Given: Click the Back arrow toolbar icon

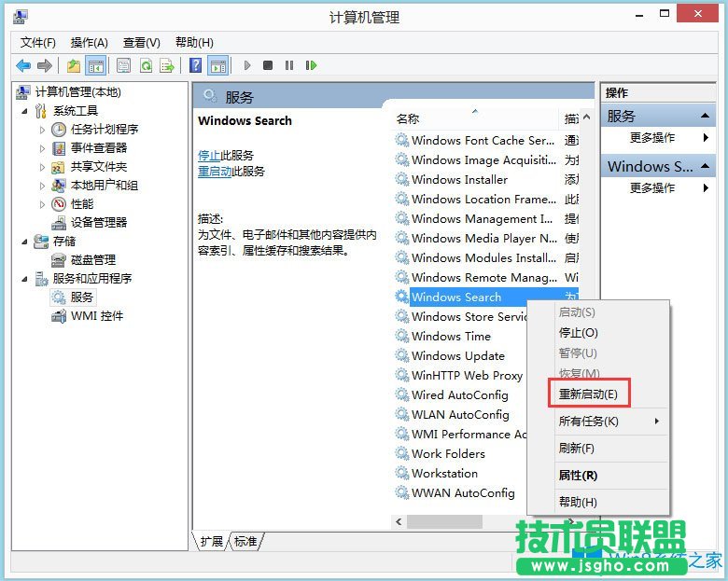Looking at the screenshot, I should pos(23,65).
